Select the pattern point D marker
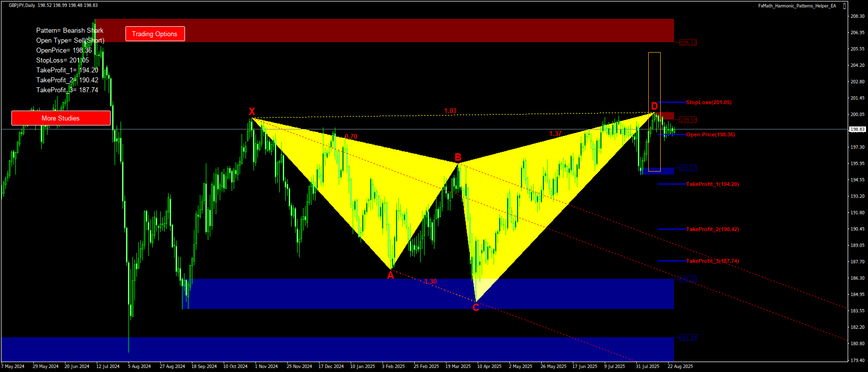 [x=654, y=106]
